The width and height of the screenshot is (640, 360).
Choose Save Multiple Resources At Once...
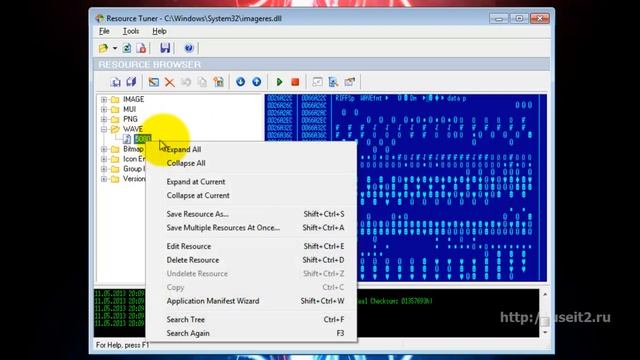pyautogui.click(x=251, y=228)
